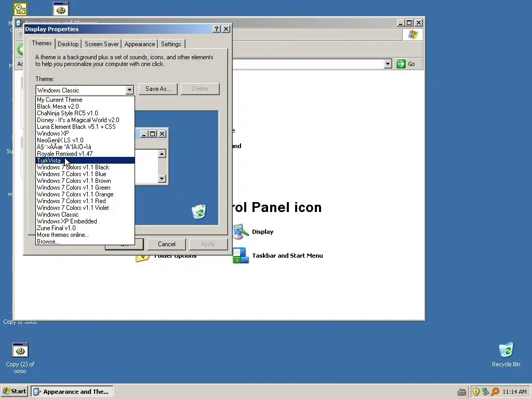The height and width of the screenshot is (399, 532).
Task: Click the Cancel button
Action: point(167,244)
